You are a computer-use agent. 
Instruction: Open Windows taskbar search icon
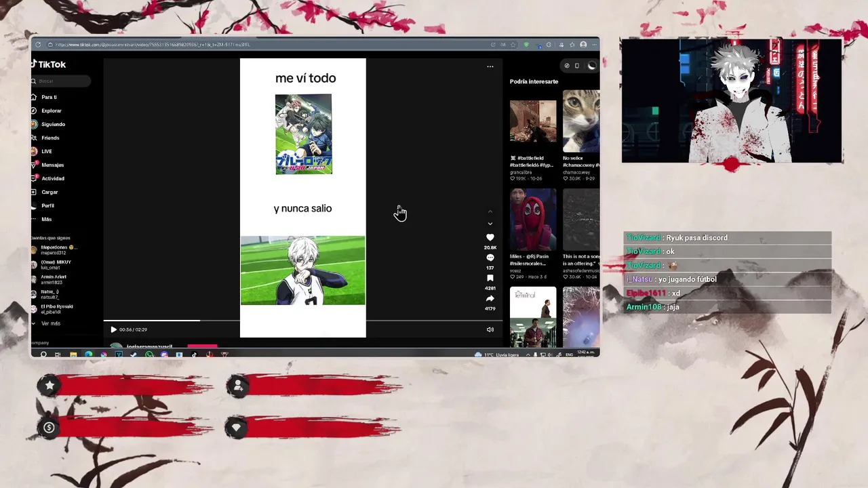(x=43, y=354)
